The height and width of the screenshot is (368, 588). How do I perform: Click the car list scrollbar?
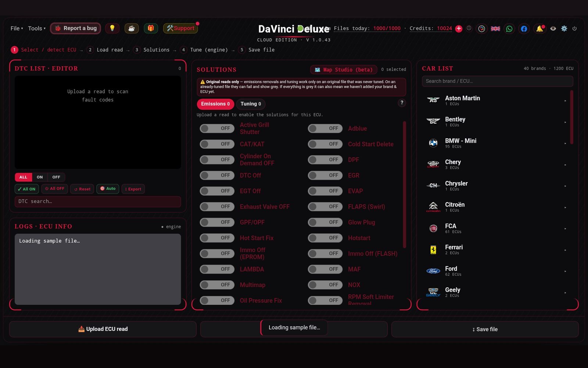tap(571, 117)
